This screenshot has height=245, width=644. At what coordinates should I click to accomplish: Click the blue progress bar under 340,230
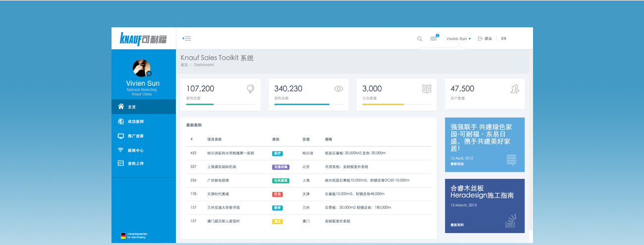[302, 104]
